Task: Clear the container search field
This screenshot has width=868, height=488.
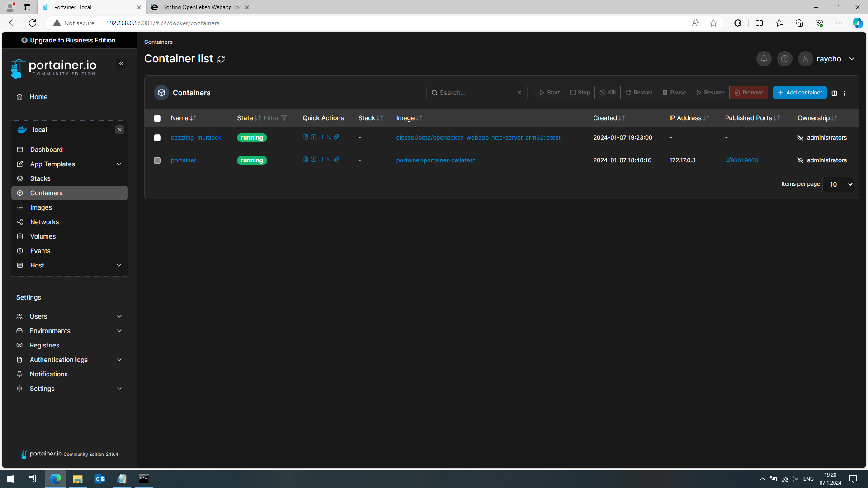Action: click(519, 93)
